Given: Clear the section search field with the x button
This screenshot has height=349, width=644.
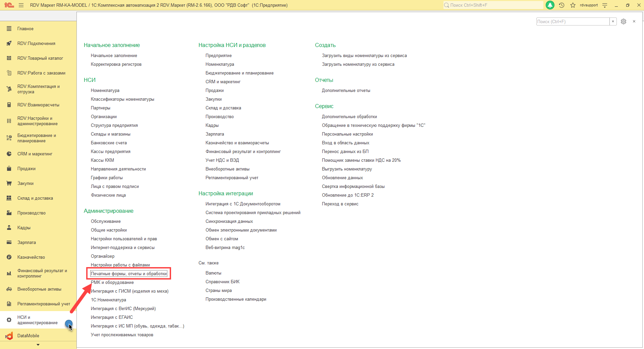Looking at the screenshot, I should [613, 21].
